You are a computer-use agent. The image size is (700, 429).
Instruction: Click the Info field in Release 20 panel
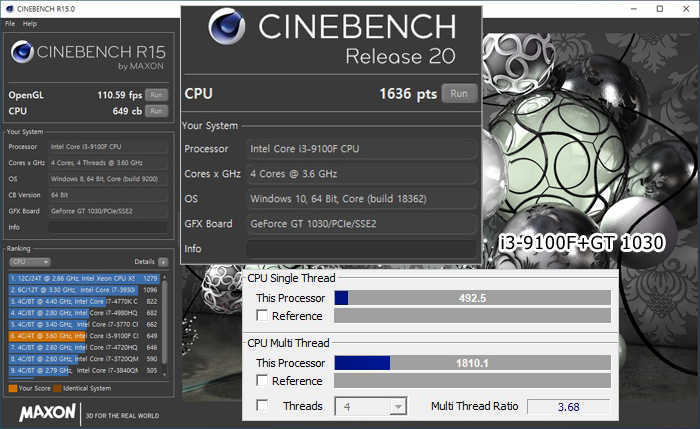pos(361,249)
